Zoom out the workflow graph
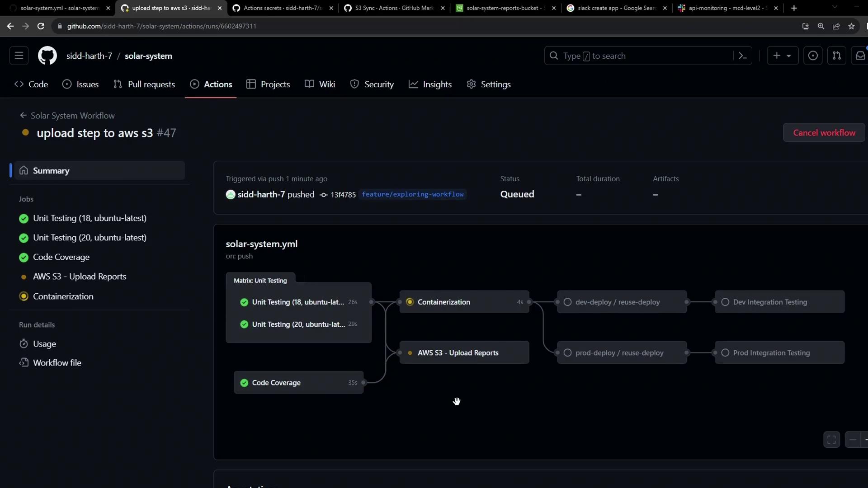Screen dimensions: 868x488 [x=852, y=440]
